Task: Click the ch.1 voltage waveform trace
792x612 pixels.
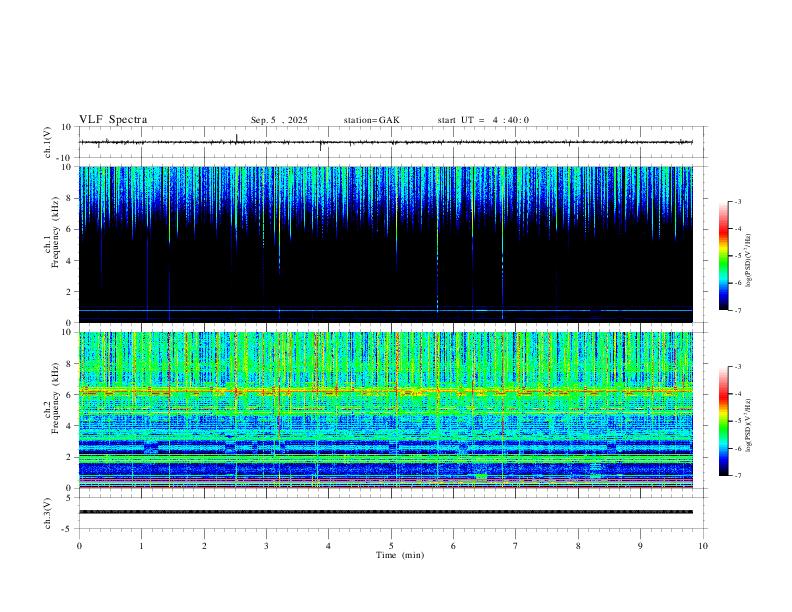Action: coord(385,142)
